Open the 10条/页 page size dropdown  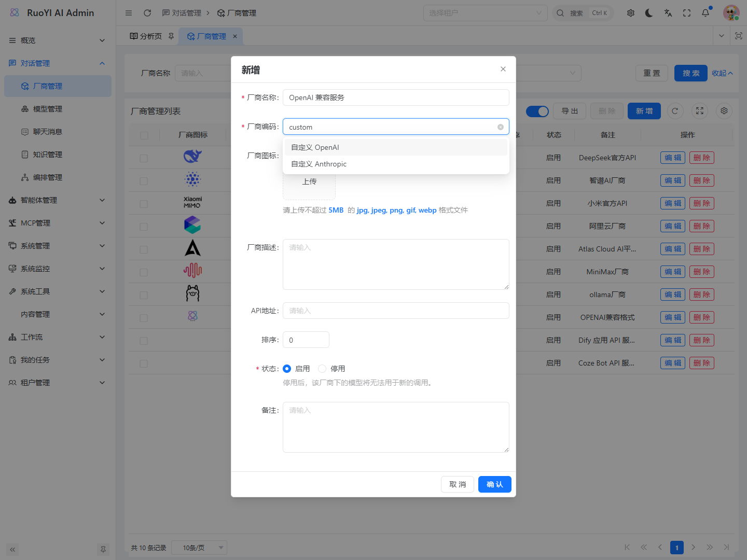click(199, 548)
